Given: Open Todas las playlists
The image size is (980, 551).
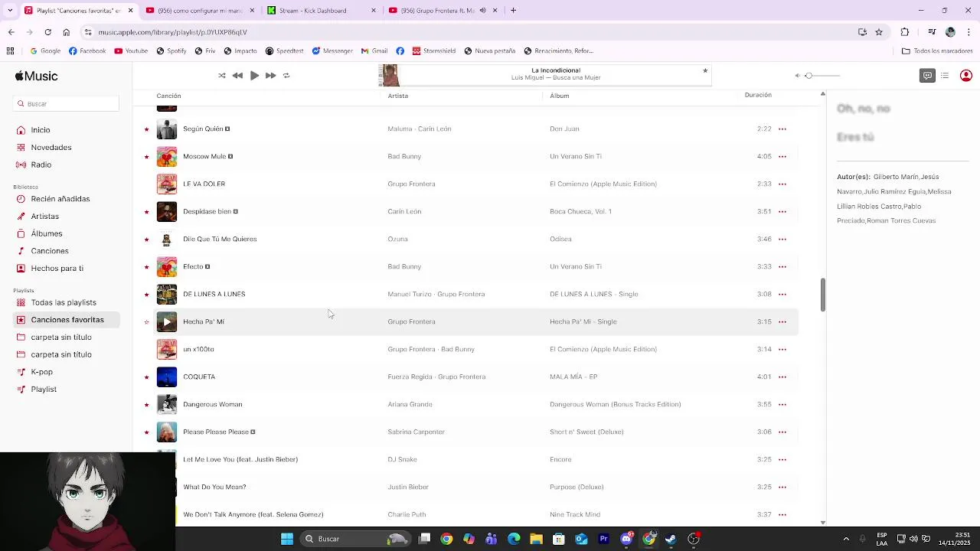Looking at the screenshot, I should point(64,302).
